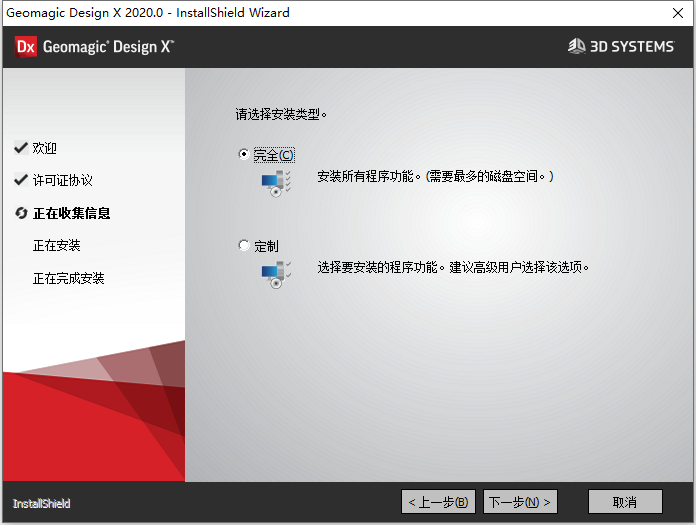Click the 选择要安装的程序功能 description text
The image size is (696, 525).
[x=453, y=267]
